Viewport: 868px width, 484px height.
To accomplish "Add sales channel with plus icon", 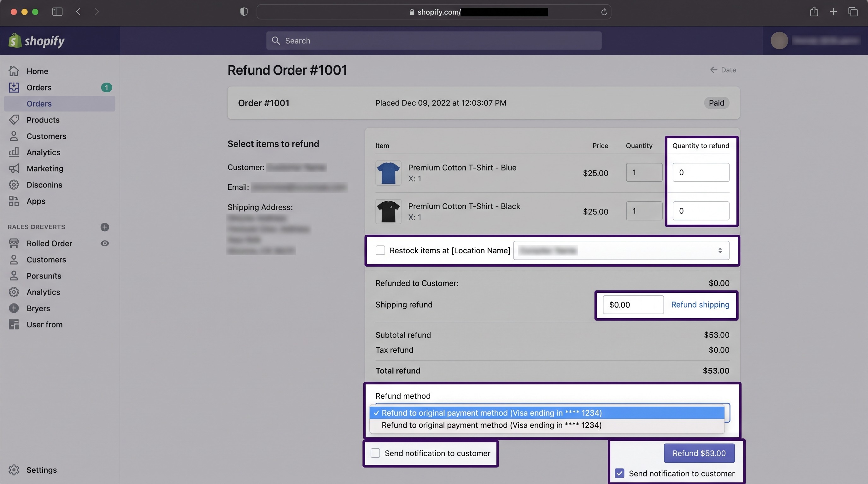I will click(105, 227).
